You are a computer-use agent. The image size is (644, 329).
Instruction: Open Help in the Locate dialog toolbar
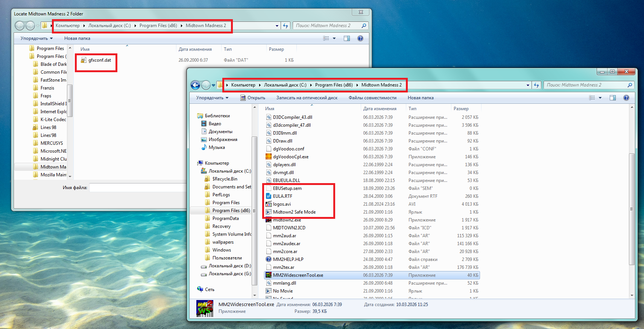coord(360,38)
